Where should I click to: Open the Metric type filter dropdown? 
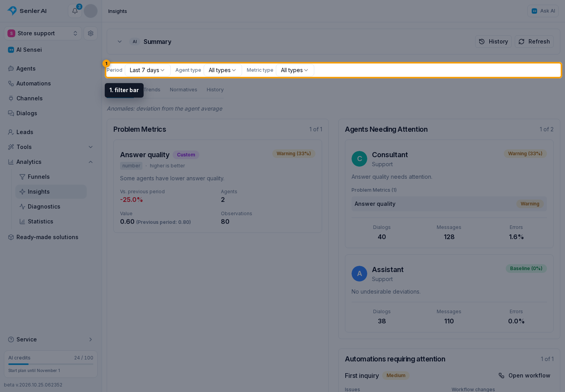pyautogui.click(x=295, y=70)
